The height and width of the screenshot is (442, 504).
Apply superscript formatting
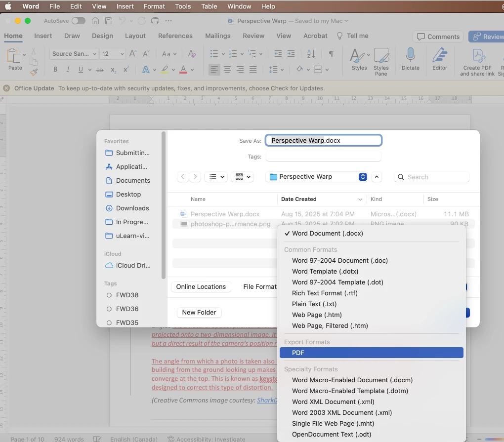(126, 69)
